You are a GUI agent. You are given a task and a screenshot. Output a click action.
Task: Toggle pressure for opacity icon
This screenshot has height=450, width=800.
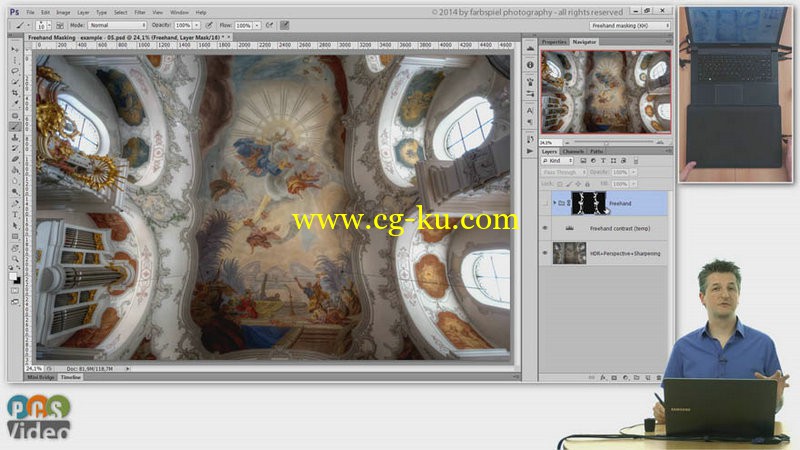[x=209, y=25]
